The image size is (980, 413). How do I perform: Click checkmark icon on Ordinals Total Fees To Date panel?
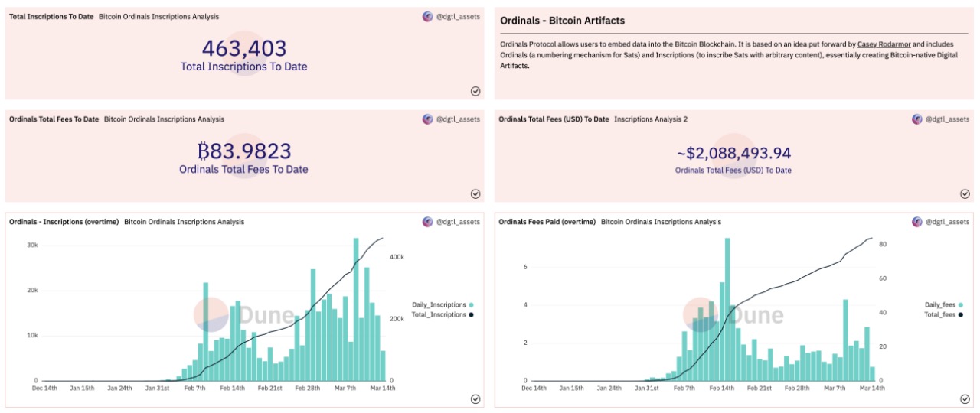tap(475, 193)
